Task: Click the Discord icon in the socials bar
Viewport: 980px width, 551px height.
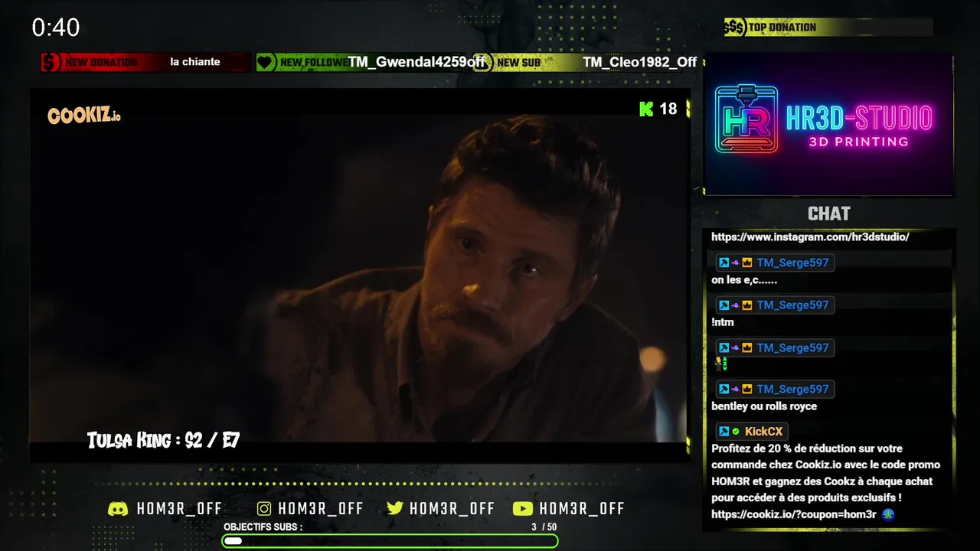Action: pyautogui.click(x=118, y=509)
